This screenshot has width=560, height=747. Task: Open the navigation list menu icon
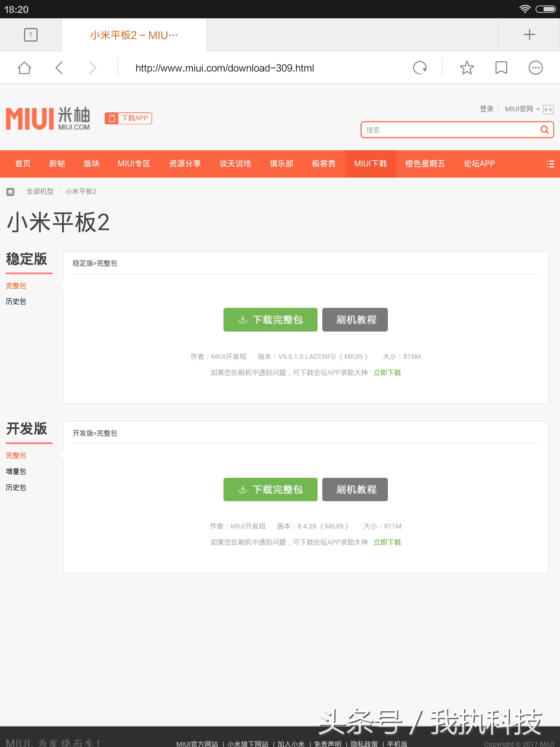pyautogui.click(x=550, y=164)
